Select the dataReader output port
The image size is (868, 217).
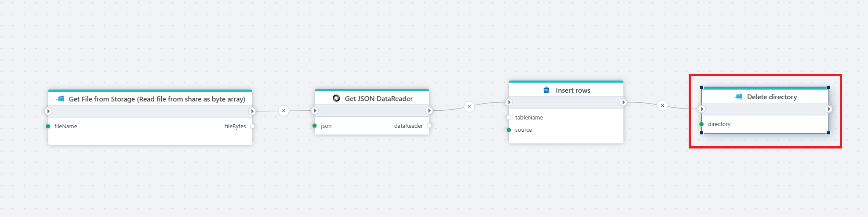pyautogui.click(x=429, y=126)
